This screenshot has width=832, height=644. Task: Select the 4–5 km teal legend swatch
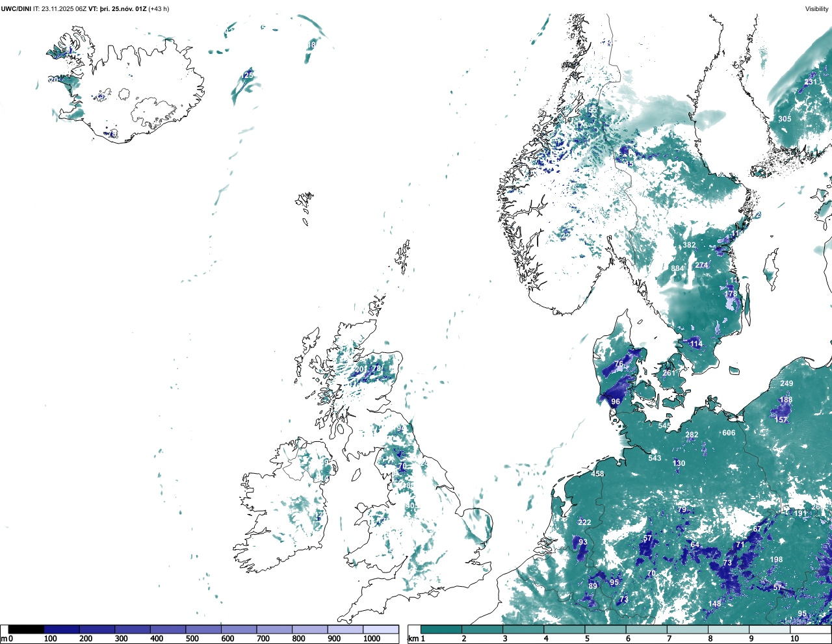pyautogui.click(x=564, y=630)
